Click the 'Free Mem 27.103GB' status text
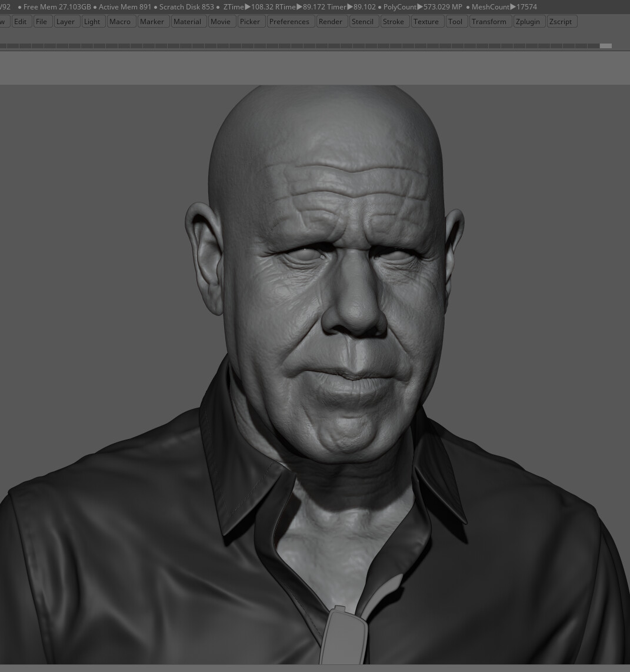This screenshot has width=630, height=672. [x=57, y=7]
